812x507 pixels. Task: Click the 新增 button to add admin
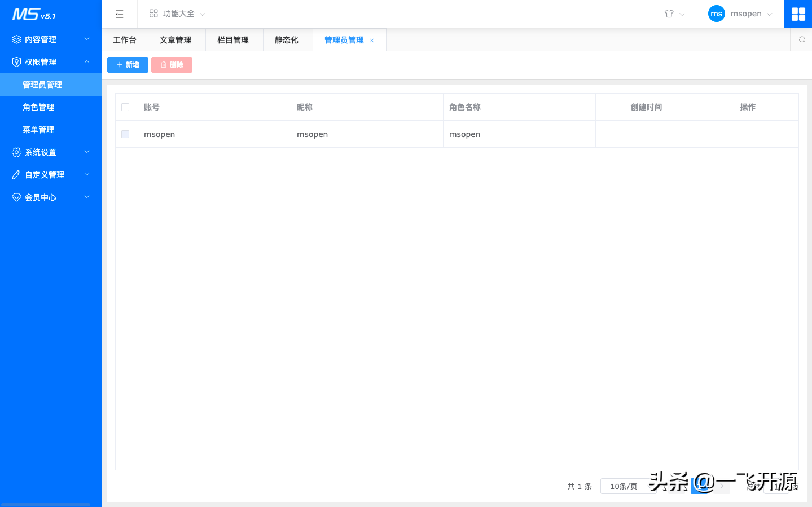tap(128, 64)
